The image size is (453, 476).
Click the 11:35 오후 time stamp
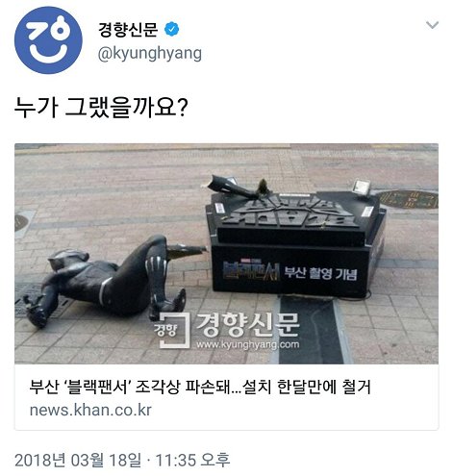pos(192,461)
